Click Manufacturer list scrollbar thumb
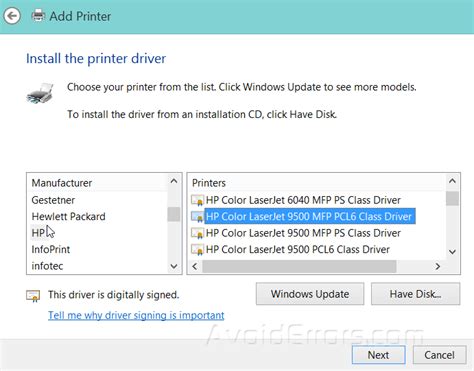474x371 pixels. pyautogui.click(x=174, y=214)
